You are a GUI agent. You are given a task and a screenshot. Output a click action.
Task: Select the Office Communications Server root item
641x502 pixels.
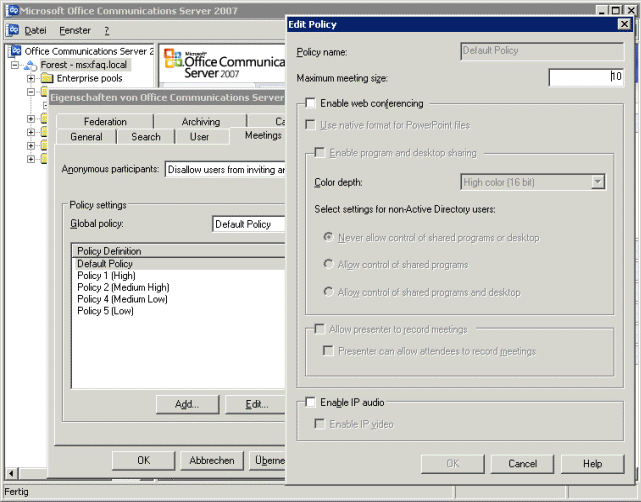click(89, 51)
